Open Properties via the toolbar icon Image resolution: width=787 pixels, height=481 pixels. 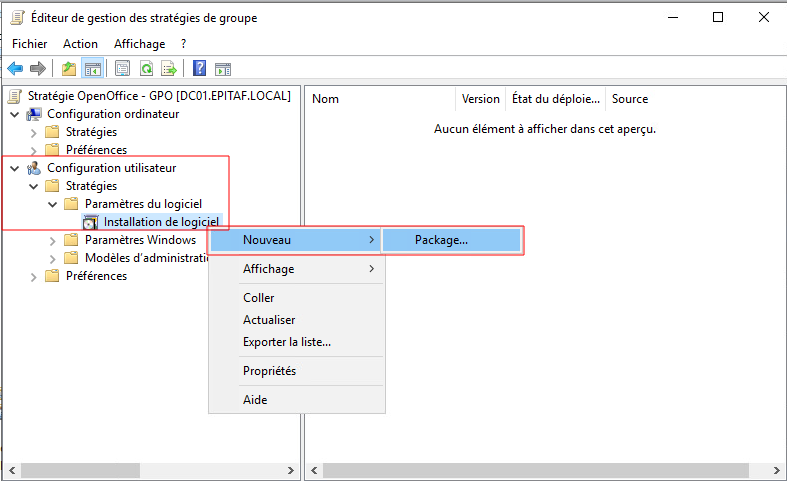pyautogui.click(x=122, y=68)
